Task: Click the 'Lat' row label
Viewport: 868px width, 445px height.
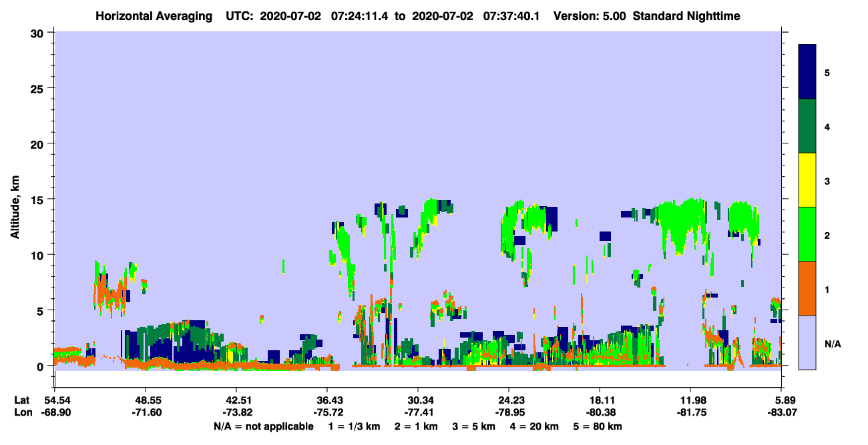Action: [21, 400]
